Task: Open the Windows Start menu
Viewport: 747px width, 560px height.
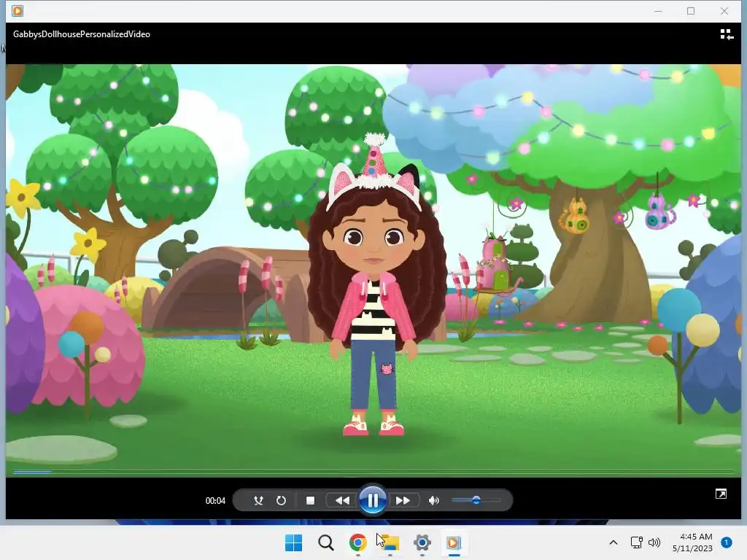Action: point(293,542)
